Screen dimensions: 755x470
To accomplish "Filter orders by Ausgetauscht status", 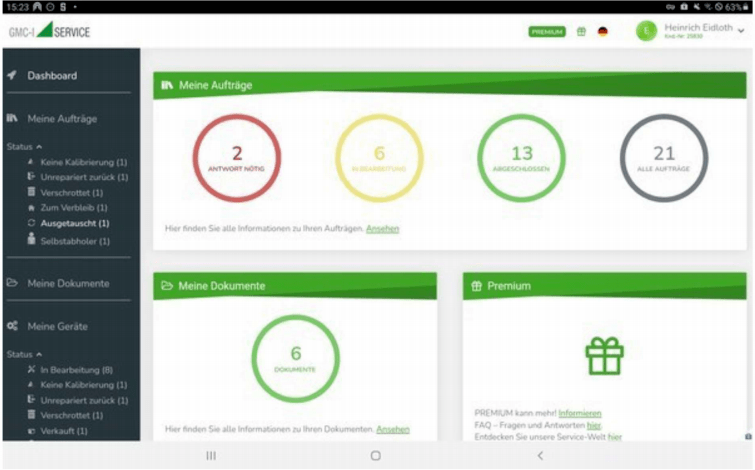I will point(75,223).
